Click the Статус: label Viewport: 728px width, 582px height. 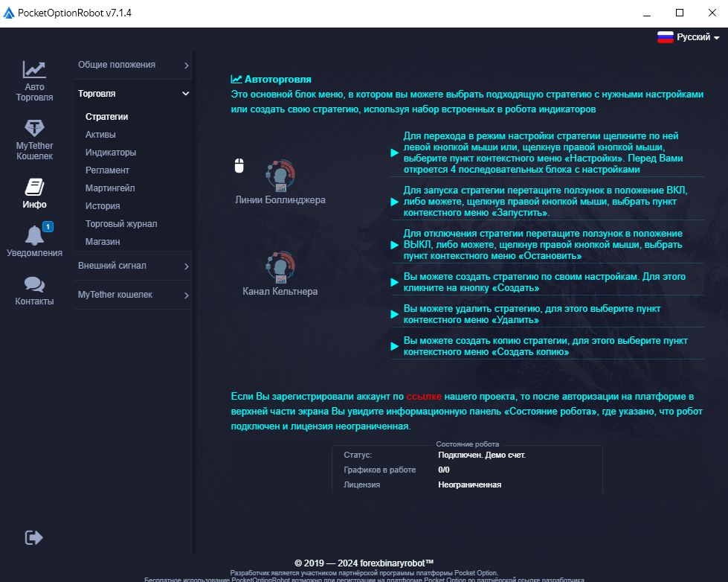click(358, 455)
